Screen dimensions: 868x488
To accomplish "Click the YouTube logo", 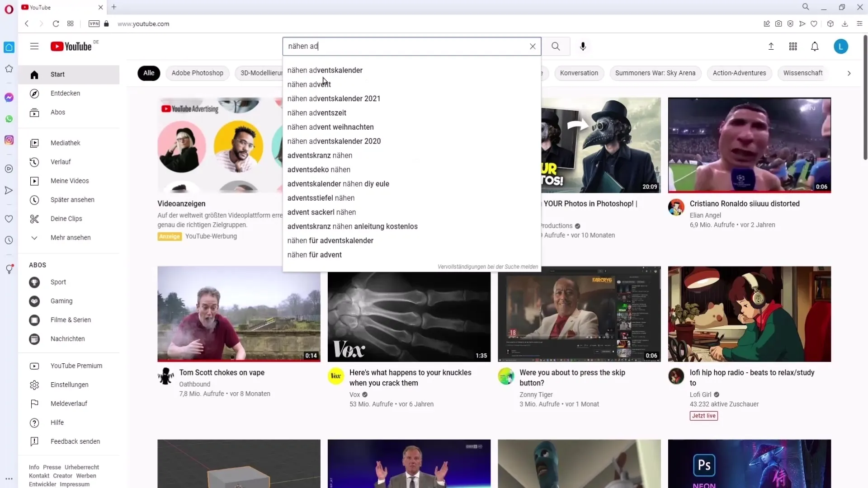I will coord(71,47).
